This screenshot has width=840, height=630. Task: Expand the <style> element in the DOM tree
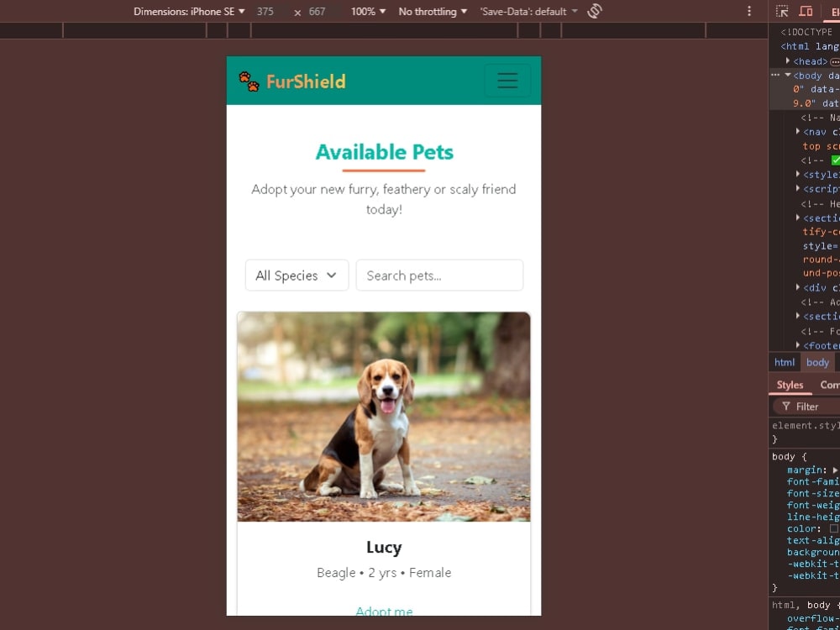tap(798, 174)
